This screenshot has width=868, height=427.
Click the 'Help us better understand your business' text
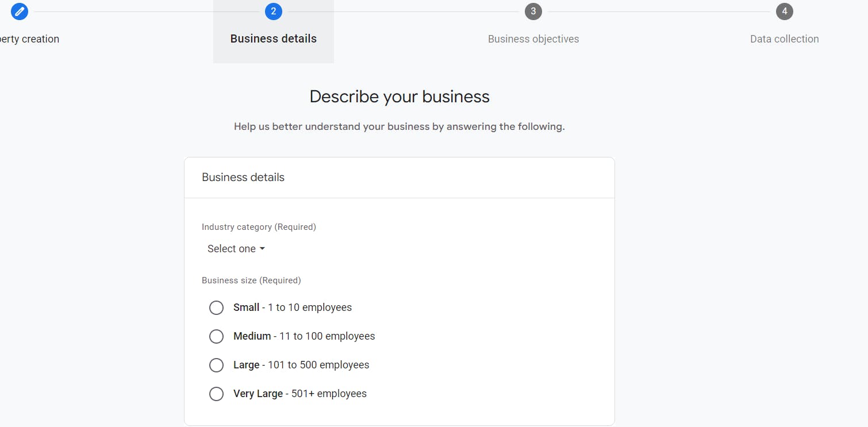[400, 126]
